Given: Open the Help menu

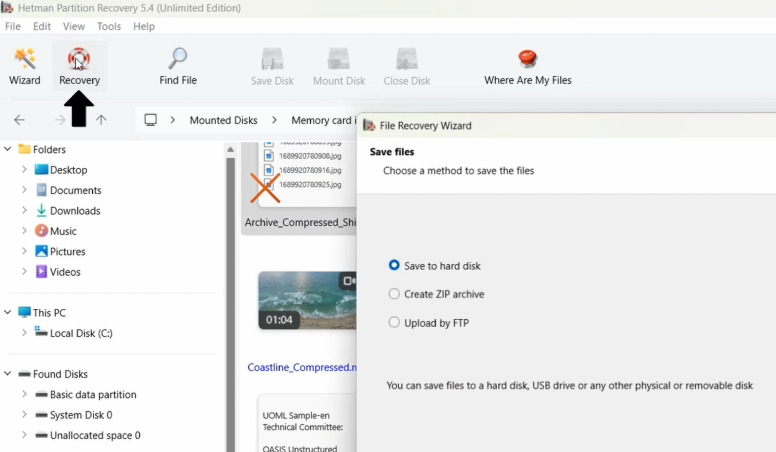Looking at the screenshot, I should pyautogui.click(x=144, y=26).
